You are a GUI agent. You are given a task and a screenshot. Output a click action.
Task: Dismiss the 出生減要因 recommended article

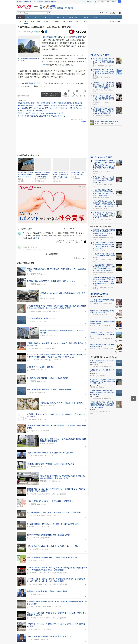86,383
